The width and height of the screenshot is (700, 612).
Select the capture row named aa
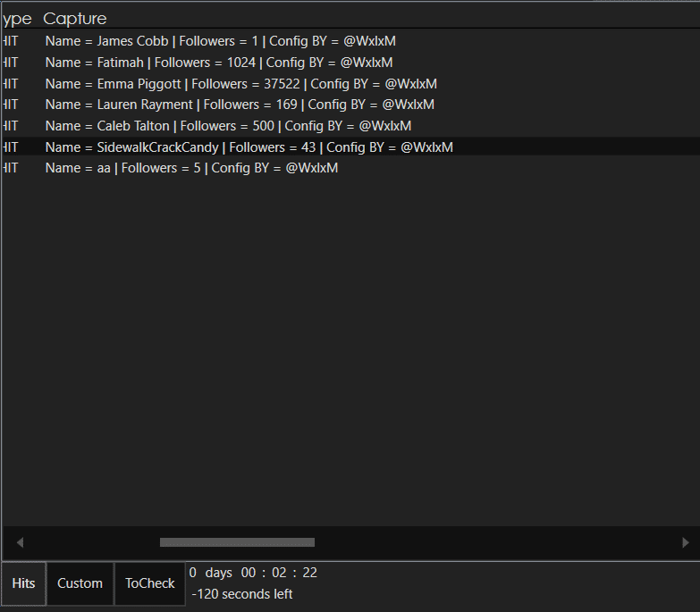pos(191,168)
